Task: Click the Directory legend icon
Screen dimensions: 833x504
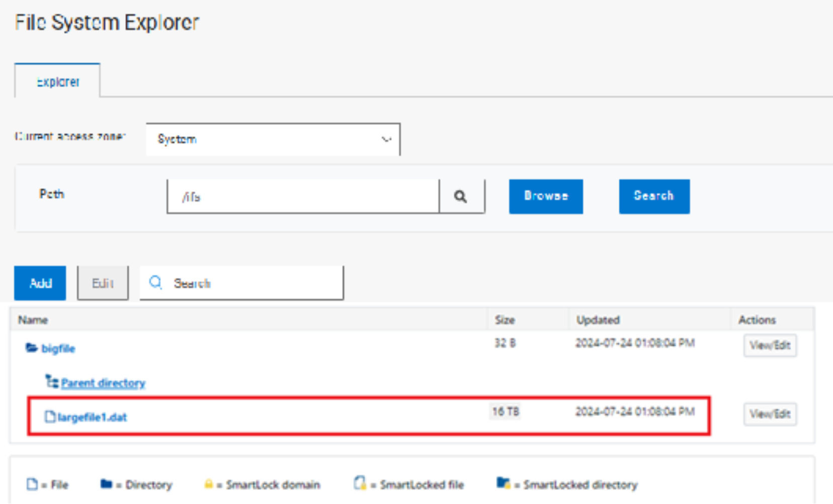Action: pyautogui.click(x=106, y=484)
